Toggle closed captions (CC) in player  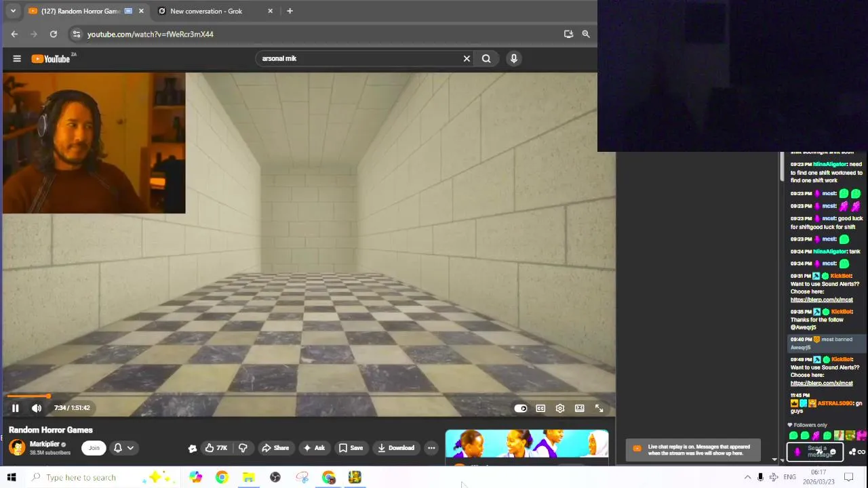pos(540,408)
